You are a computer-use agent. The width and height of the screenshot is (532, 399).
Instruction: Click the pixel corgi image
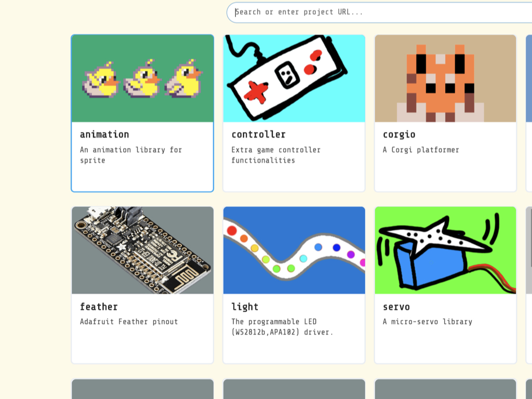445,78
